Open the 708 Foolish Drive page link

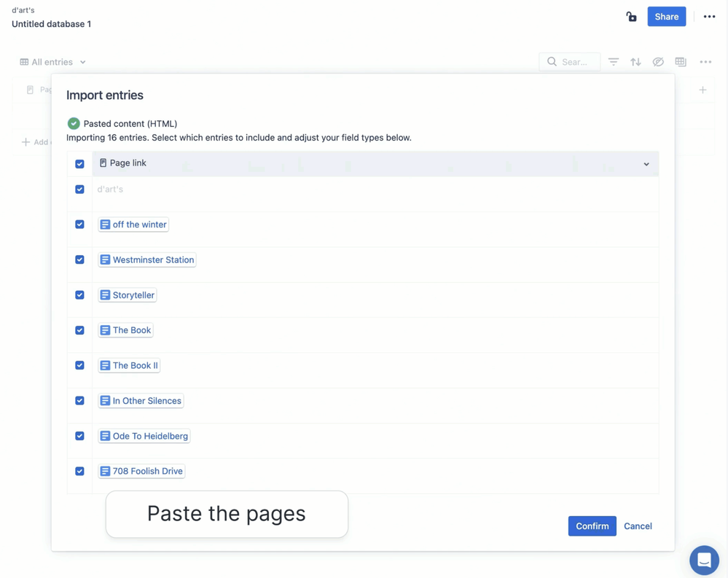point(141,472)
